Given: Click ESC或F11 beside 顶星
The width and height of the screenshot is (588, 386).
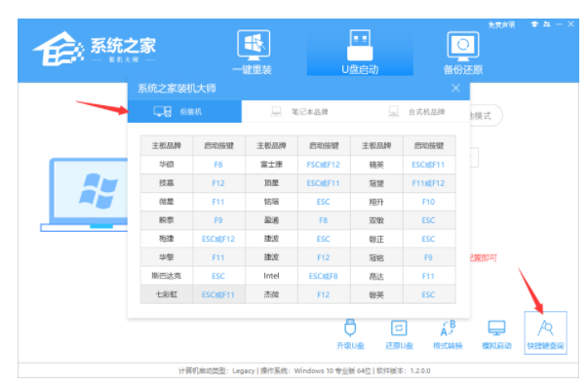Looking at the screenshot, I should (323, 183).
